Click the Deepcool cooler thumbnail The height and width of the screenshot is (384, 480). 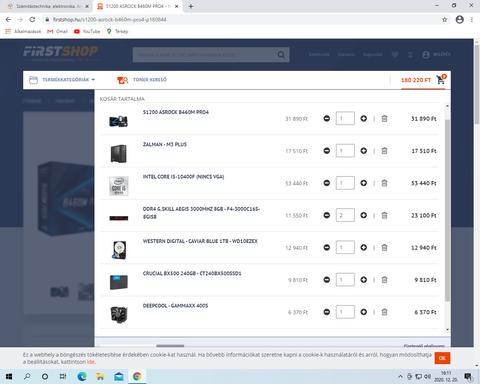pos(119,315)
